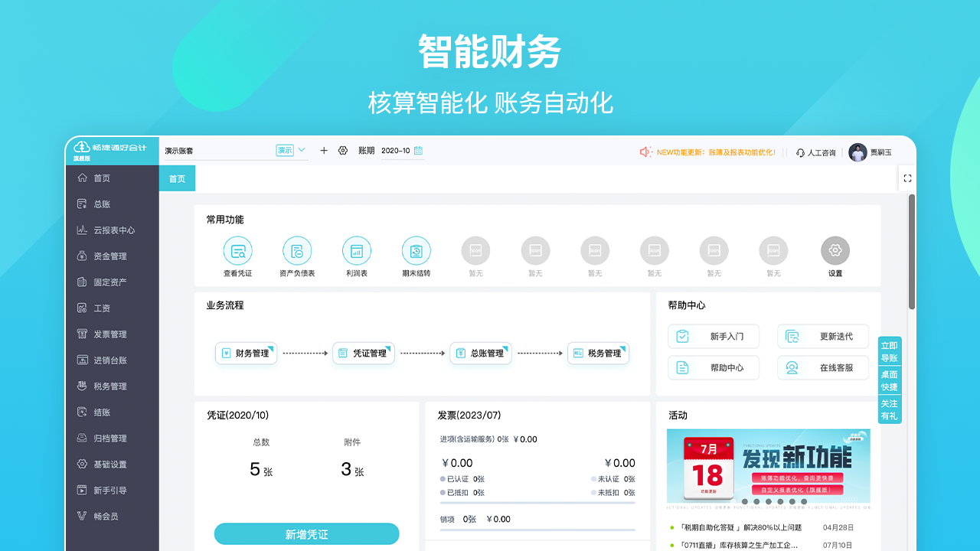980x551 pixels.
Task: Click the 销项 0张 invoice line
Action: [475, 519]
